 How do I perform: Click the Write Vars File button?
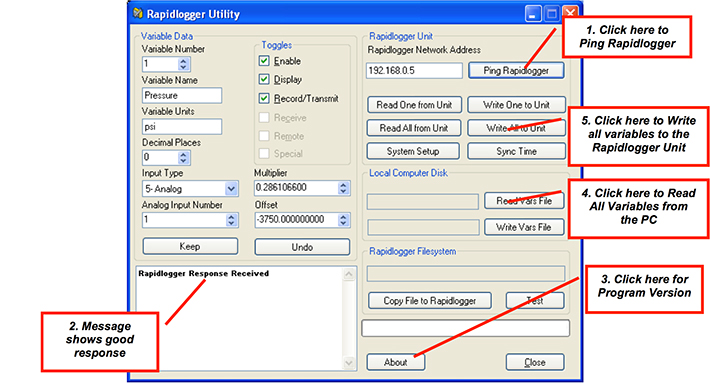tap(524, 227)
